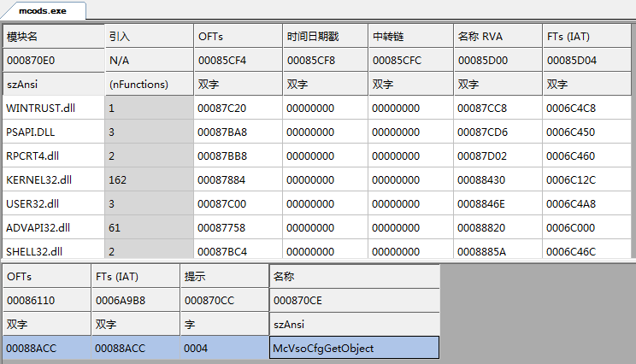Screen dimensions: 636x364
Task: Click the hint value 0004
Action: tap(224, 348)
